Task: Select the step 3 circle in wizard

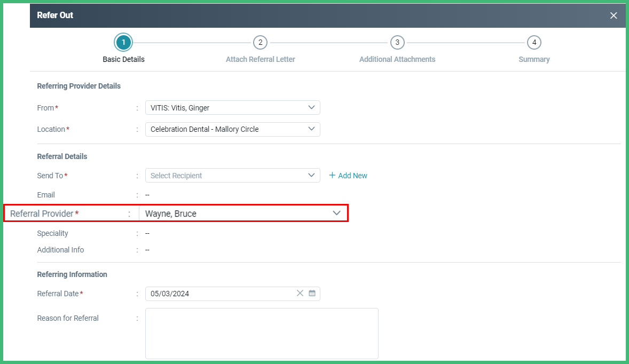Action: coord(397,42)
